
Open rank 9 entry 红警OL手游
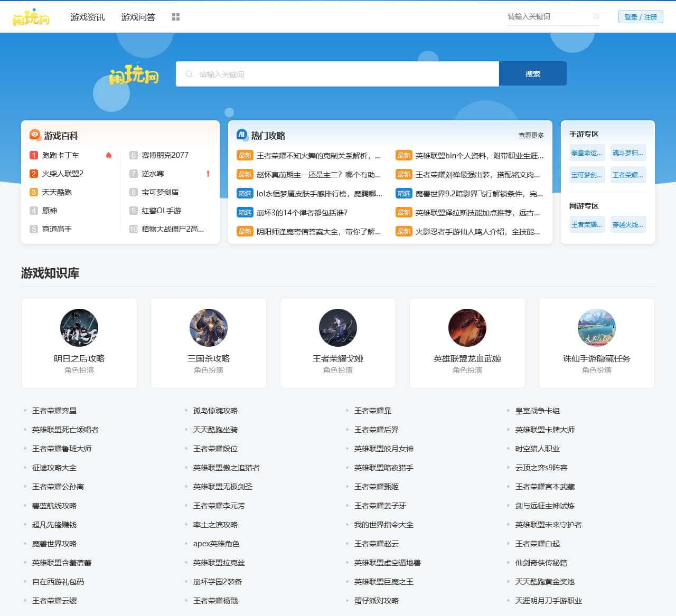pyautogui.click(x=162, y=211)
